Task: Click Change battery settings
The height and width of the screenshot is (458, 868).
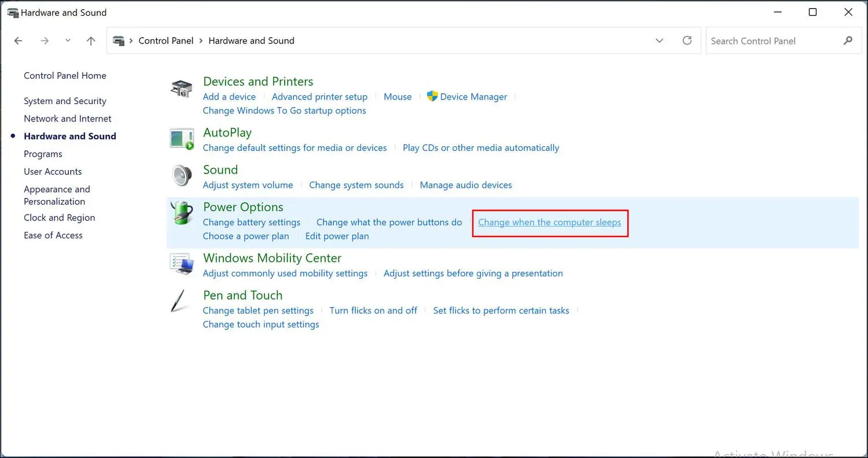Action: tap(252, 223)
